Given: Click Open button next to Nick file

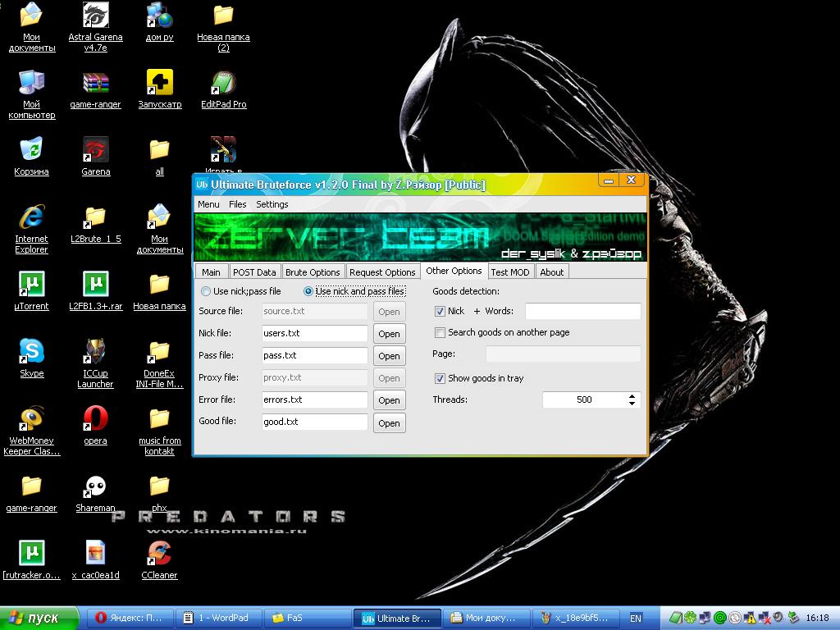Looking at the screenshot, I should coord(389,334).
